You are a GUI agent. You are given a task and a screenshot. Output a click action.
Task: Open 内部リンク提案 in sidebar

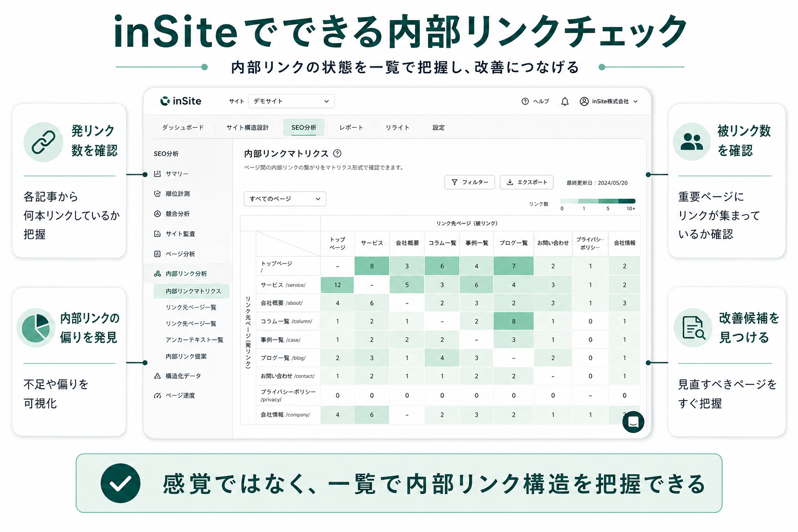pos(186,356)
